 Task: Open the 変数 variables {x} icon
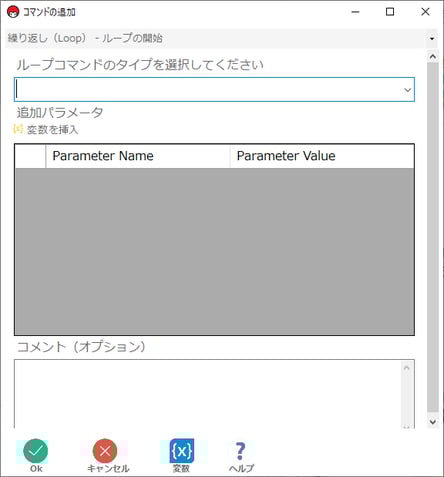(182, 451)
